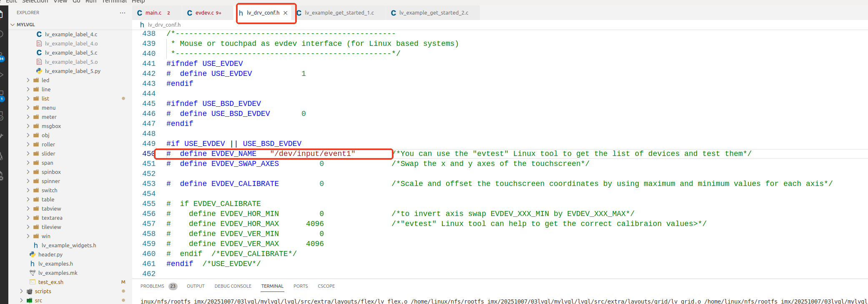The height and width of the screenshot is (304, 868).
Task: Click the lv_drv_conf.h breadcrumb label
Action: coord(164,25)
